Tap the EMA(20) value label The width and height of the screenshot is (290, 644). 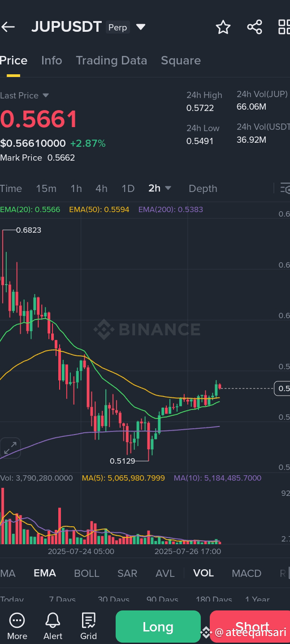coord(30,209)
